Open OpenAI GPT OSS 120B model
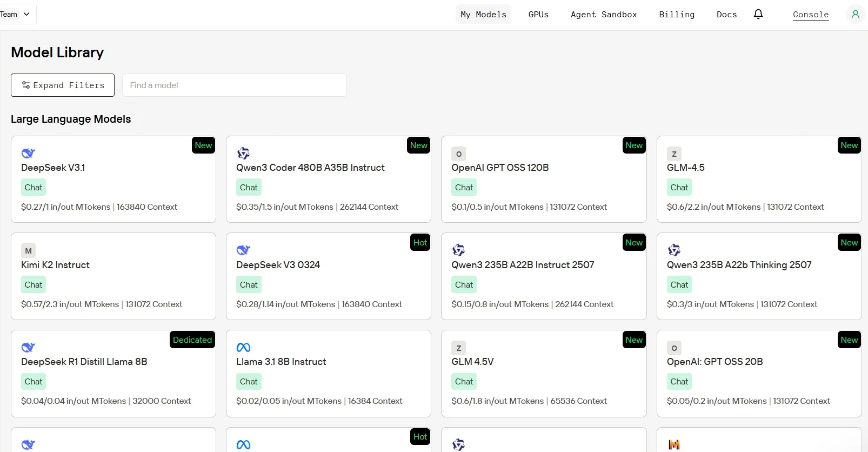The width and height of the screenshot is (868, 452). [500, 168]
